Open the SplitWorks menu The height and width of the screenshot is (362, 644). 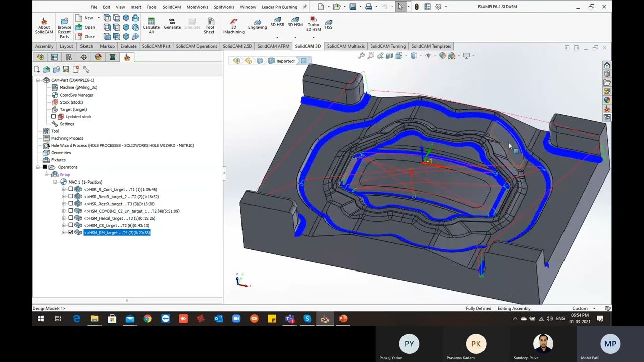coord(224,7)
